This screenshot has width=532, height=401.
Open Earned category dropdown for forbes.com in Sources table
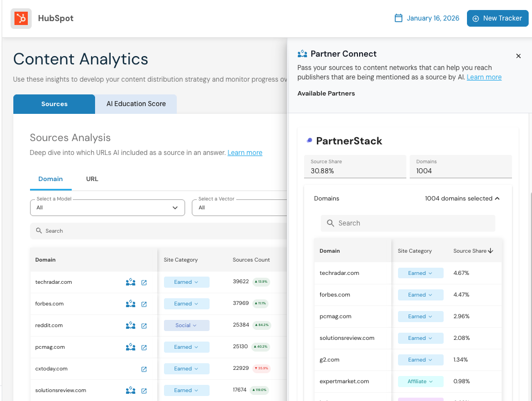[187, 304]
